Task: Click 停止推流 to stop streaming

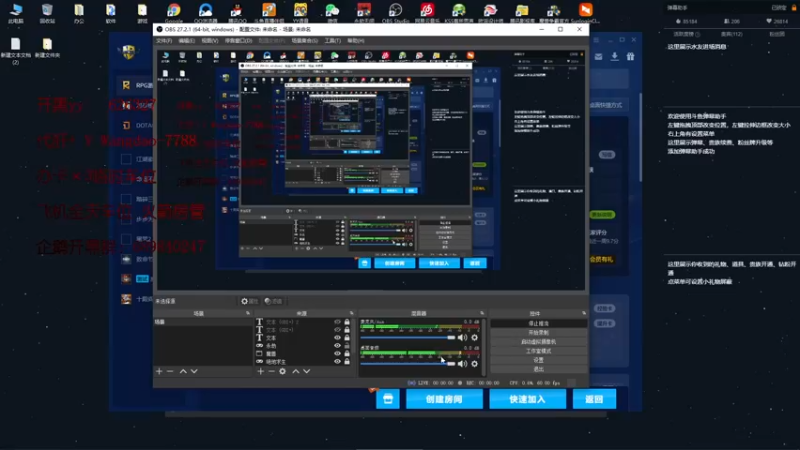Action: [538, 323]
